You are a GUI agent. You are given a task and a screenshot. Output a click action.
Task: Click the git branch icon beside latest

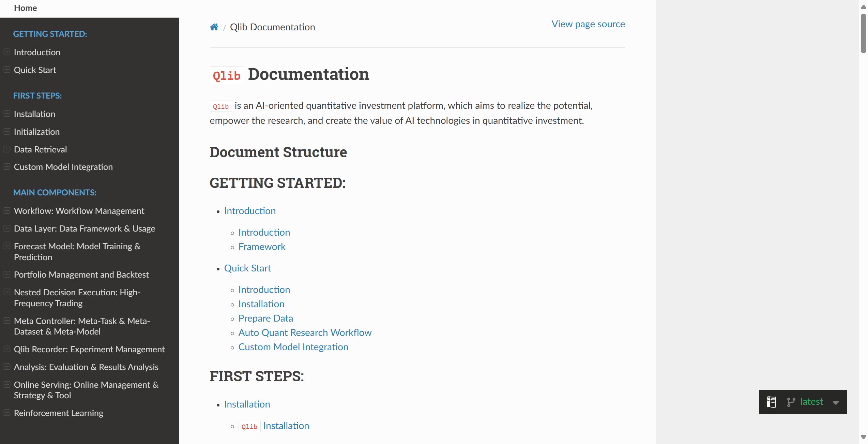[x=791, y=402]
